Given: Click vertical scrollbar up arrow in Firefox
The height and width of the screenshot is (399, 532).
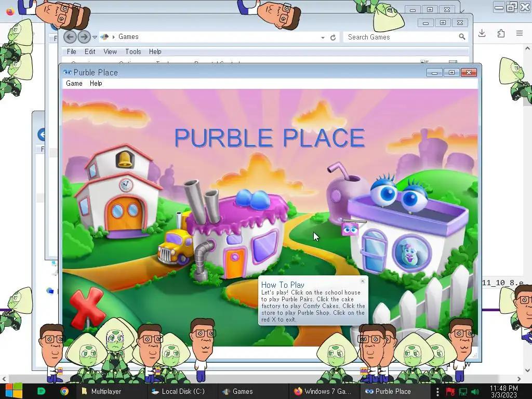Looking at the screenshot, I should 527,48.
